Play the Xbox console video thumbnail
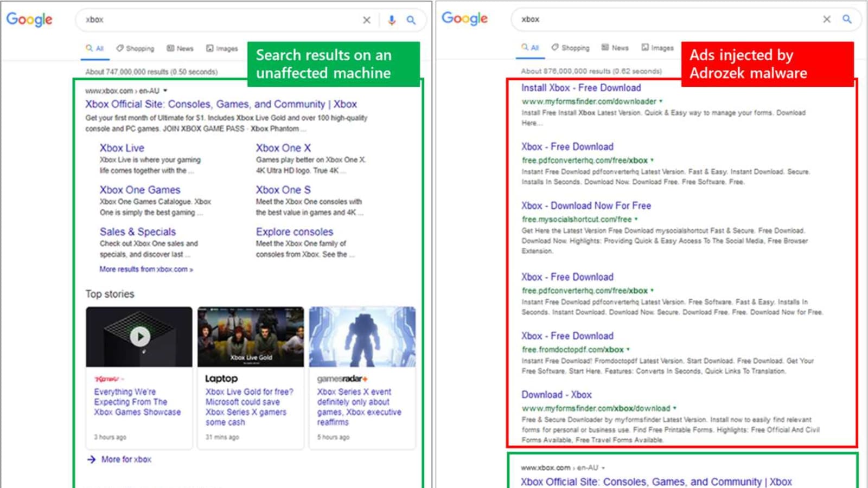The width and height of the screenshot is (868, 488). tap(139, 337)
